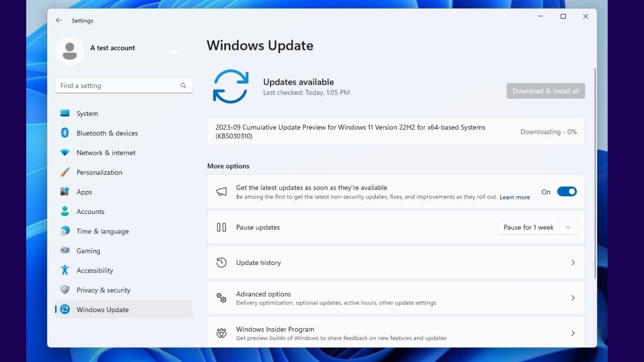Click the Network Wi-Fi icon in sidebar
644x362 pixels.
click(65, 153)
